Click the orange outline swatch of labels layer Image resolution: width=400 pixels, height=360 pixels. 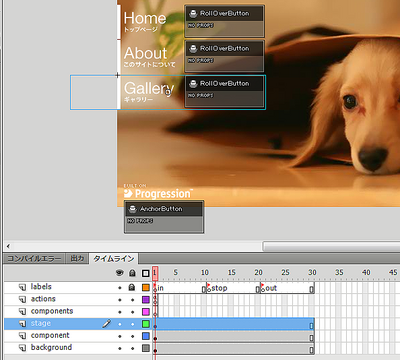click(146, 287)
